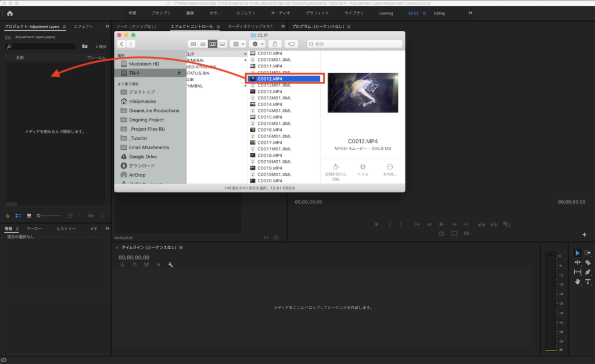This screenshot has height=364, width=595.
Task: Click the Add Marker icon in the Program monitor
Action: (x=377, y=224)
